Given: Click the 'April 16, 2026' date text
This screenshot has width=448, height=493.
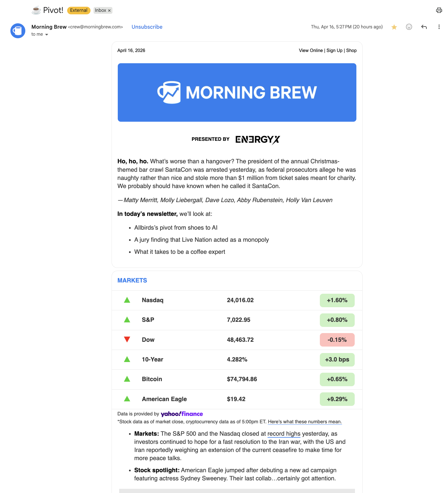Looking at the screenshot, I should tap(131, 51).
